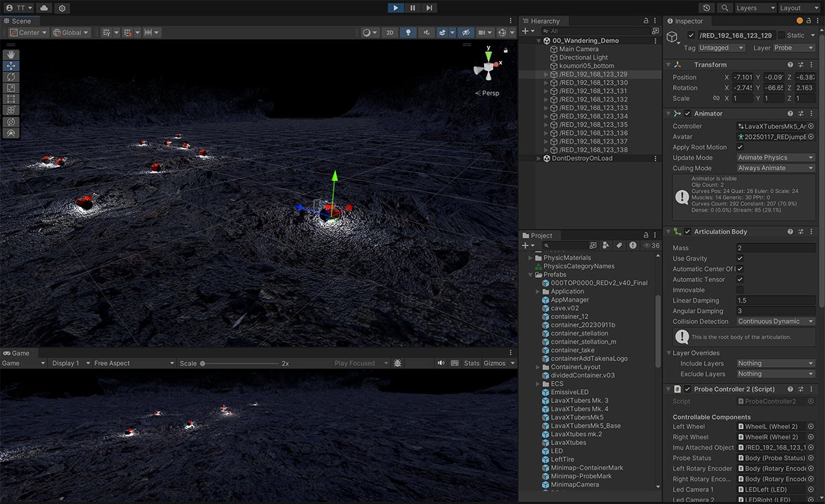Select the Rotate tool in Scene view

[x=12, y=77]
